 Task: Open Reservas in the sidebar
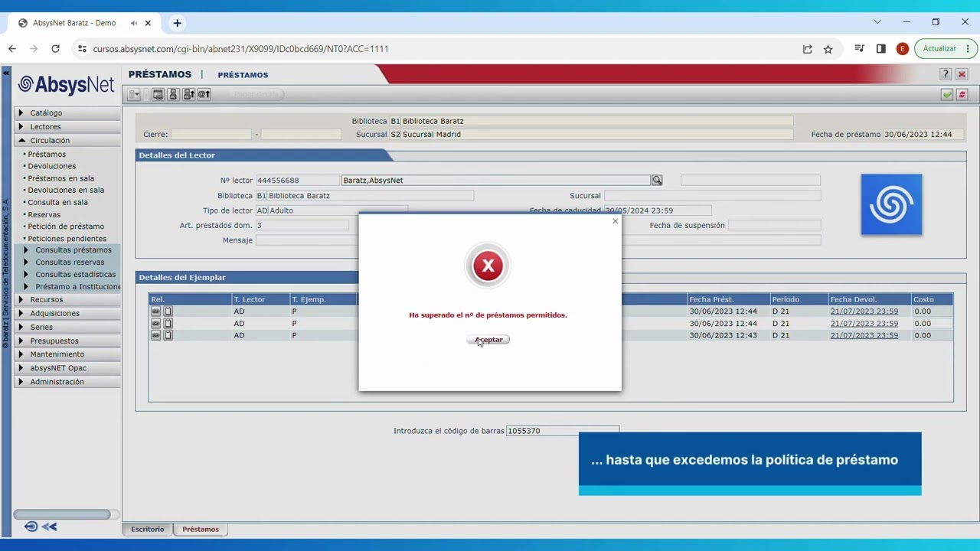(44, 215)
